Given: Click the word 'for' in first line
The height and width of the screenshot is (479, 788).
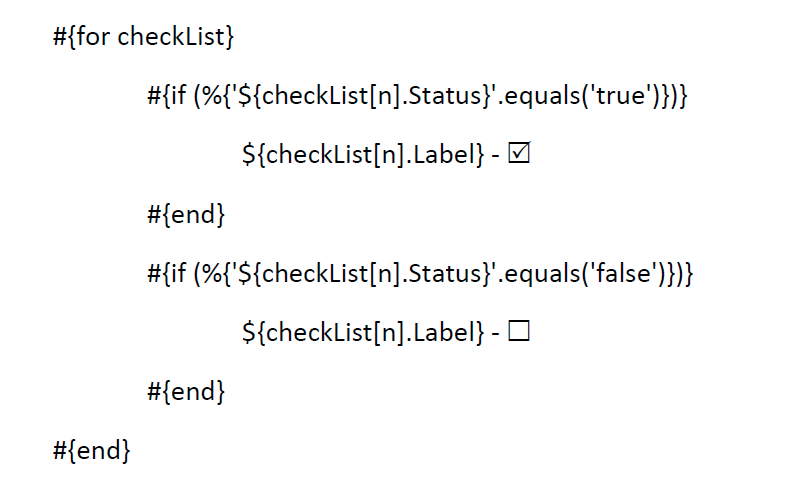Looking at the screenshot, I should tap(96, 38).
